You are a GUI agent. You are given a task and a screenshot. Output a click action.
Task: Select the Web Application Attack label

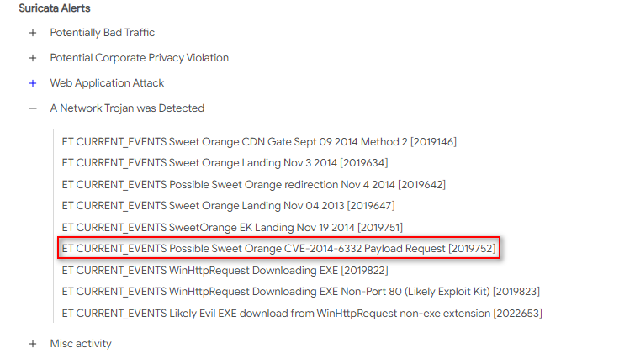(x=107, y=83)
